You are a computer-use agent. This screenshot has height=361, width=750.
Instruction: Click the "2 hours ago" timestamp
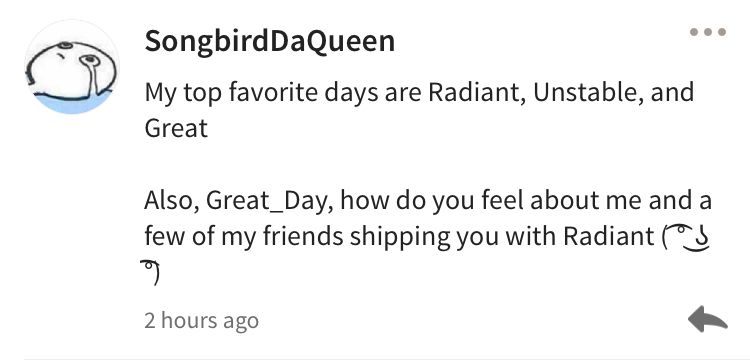[x=201, y=321]
